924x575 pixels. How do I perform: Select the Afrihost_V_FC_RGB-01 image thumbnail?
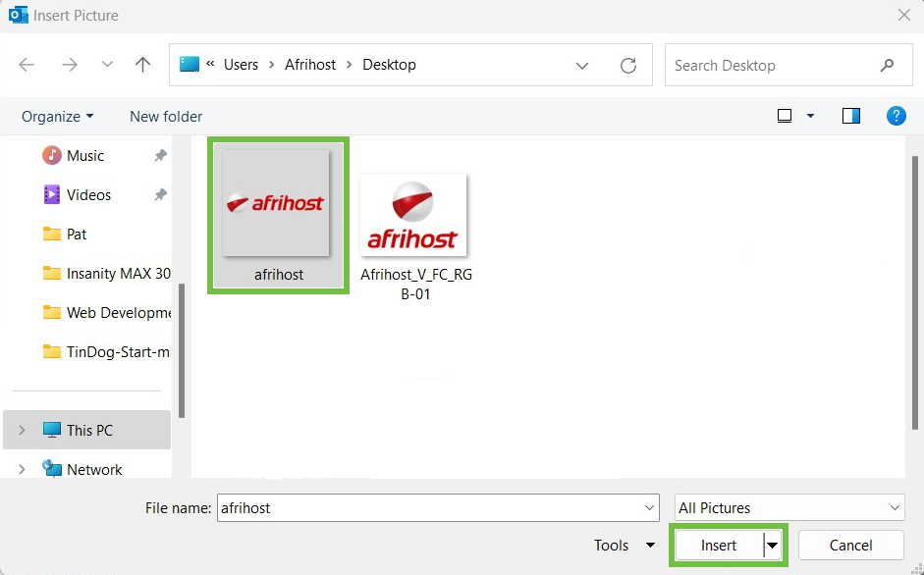point(413,215)
